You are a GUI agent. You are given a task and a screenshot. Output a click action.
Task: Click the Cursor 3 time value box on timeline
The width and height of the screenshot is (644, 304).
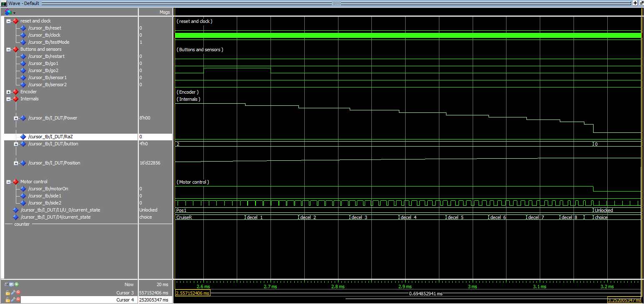[193, 293]
